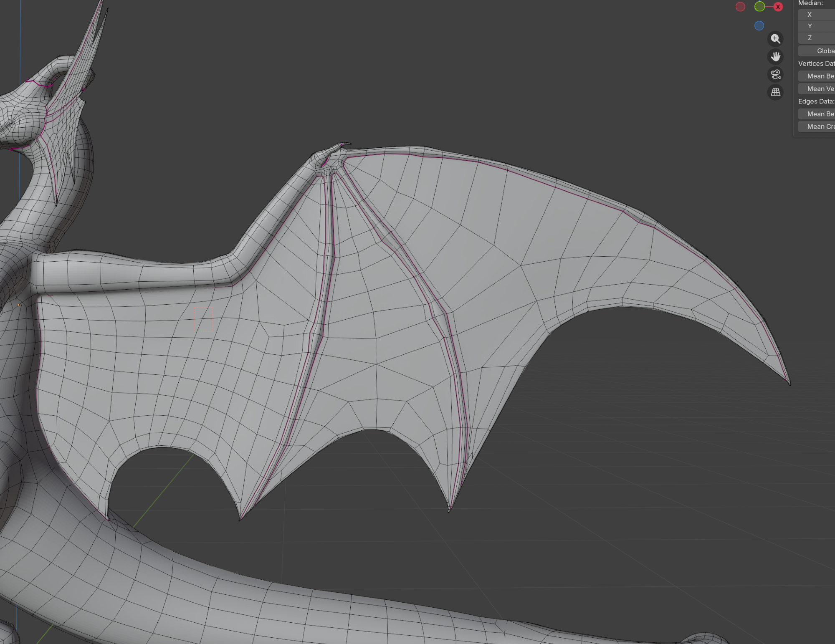Click the Median Y value field
Viewport: 835px width, 644px height.
[816, 26]
